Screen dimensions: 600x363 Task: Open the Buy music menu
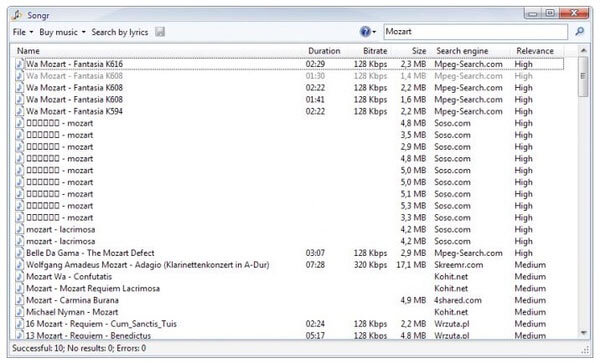pyautogui.click(x=62, y=32)
